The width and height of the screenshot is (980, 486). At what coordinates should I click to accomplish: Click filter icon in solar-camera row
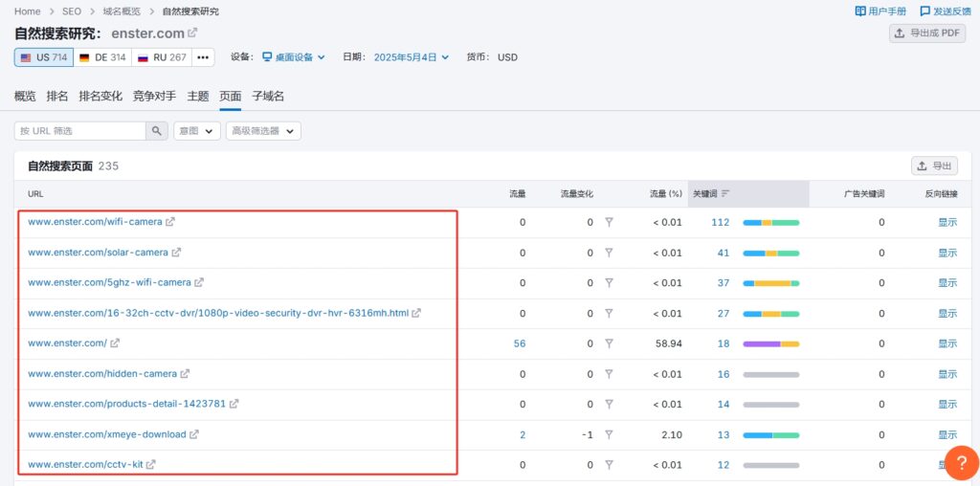pyautogui.click(x=609, y=253)
